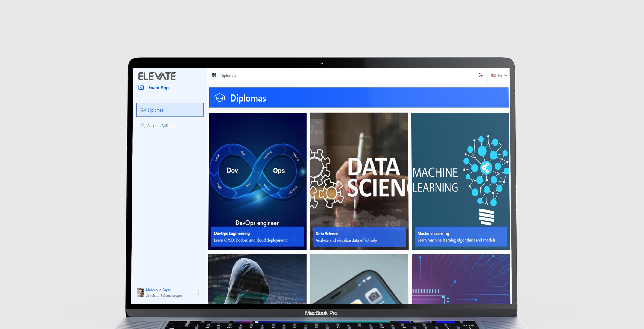Click the Account Settings user icon
Image resolution: width=644 pixels, height=329 pixels.
(143, 126)
